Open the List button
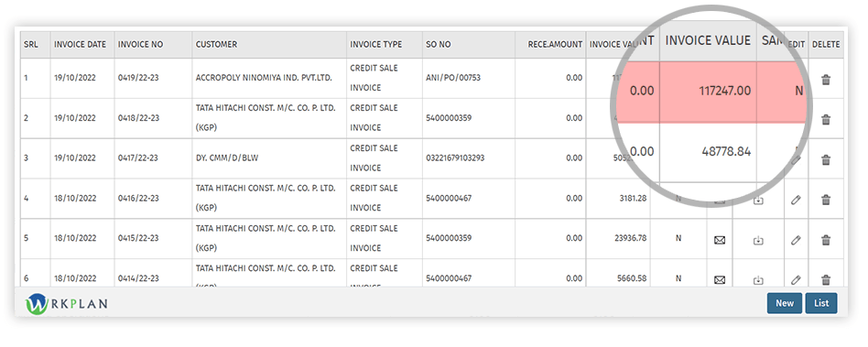Viewport: 868px width, 347px height. (821, 303)
